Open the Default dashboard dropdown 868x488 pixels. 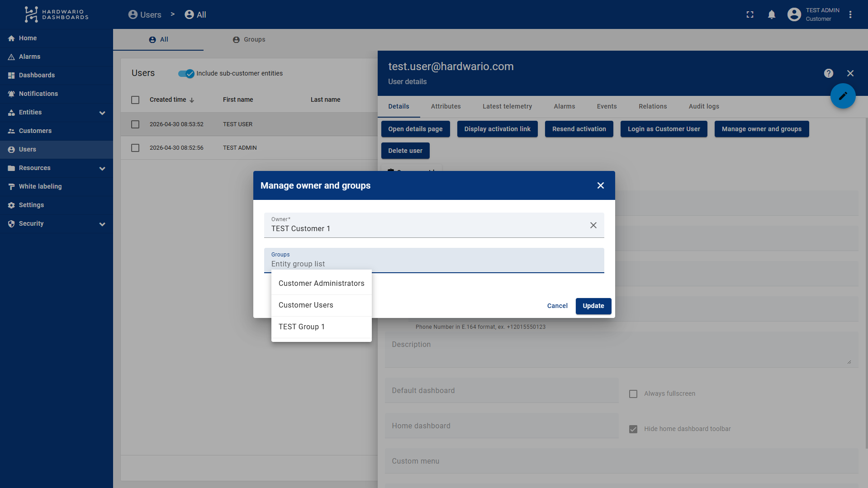point(502,390)
